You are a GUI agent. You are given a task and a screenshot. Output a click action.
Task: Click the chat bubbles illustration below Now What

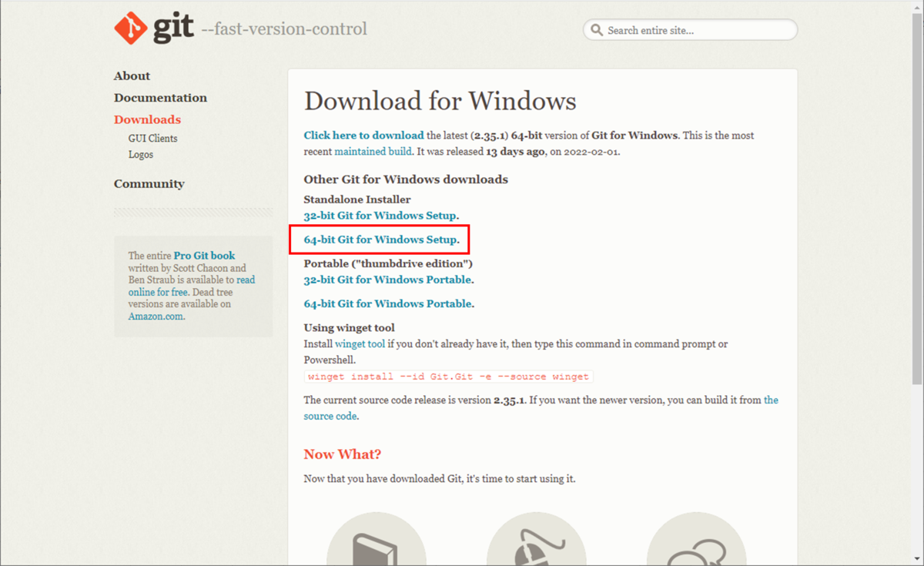click(696, 539)
